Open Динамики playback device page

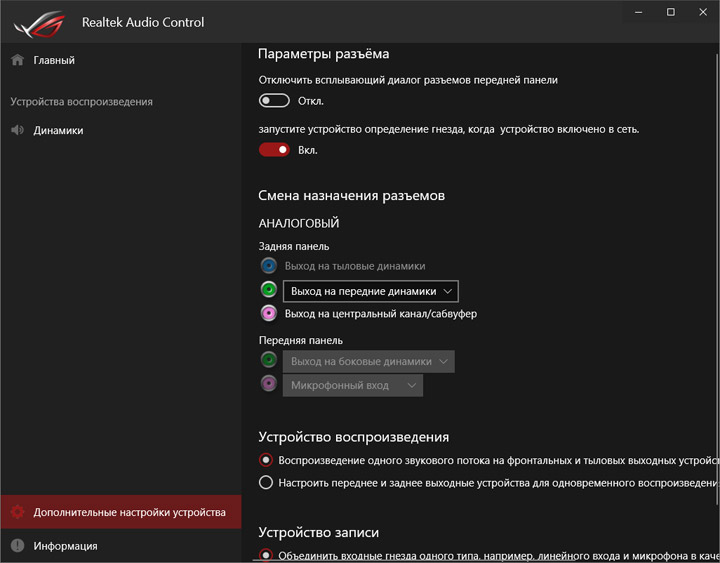57,130
